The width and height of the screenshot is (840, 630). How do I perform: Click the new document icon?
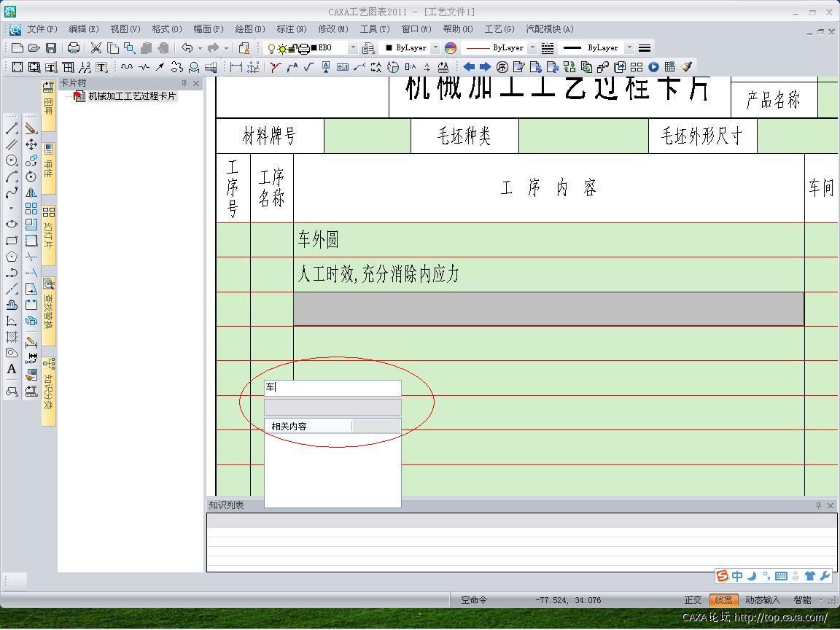tap(16, 47)
